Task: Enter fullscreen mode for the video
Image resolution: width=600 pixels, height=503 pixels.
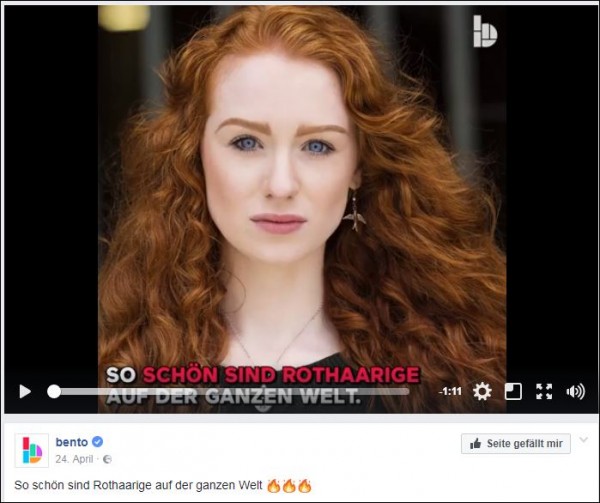Action: pos(544,391)
